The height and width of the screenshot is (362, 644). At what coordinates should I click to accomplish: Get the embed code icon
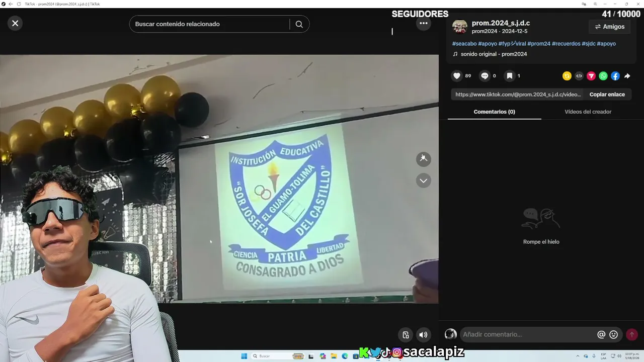click(x=579, y=76)
